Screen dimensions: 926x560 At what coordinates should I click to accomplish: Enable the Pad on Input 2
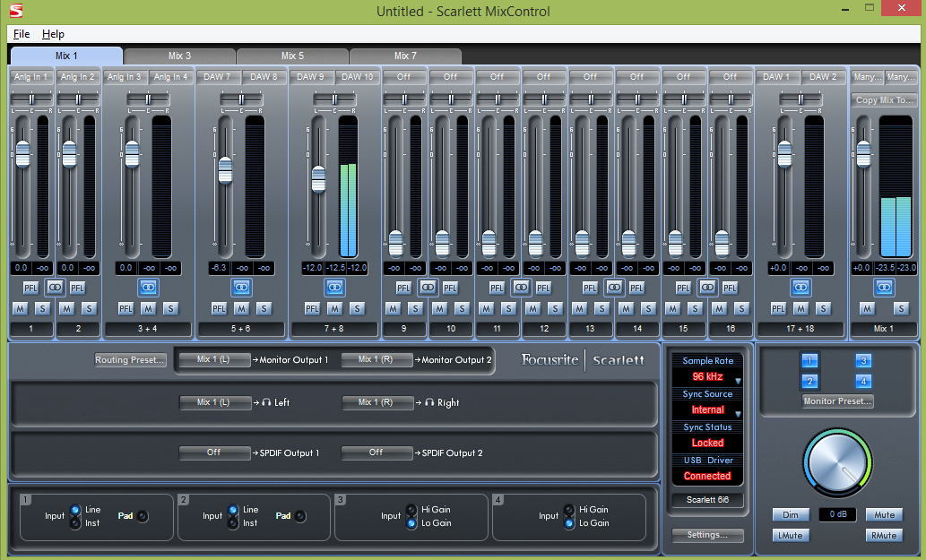[300, 516]
